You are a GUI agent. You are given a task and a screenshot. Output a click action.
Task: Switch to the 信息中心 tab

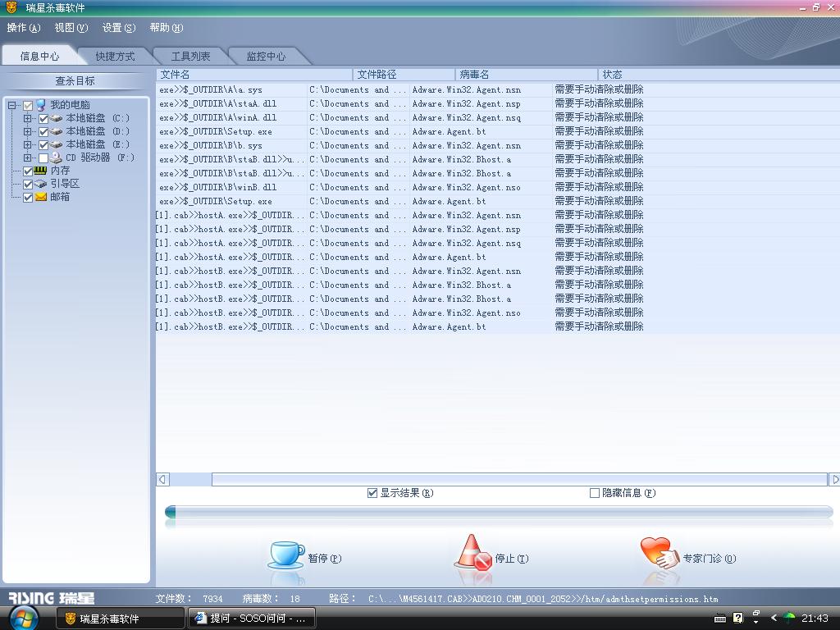pyautogui.click(x=39, y=57)
